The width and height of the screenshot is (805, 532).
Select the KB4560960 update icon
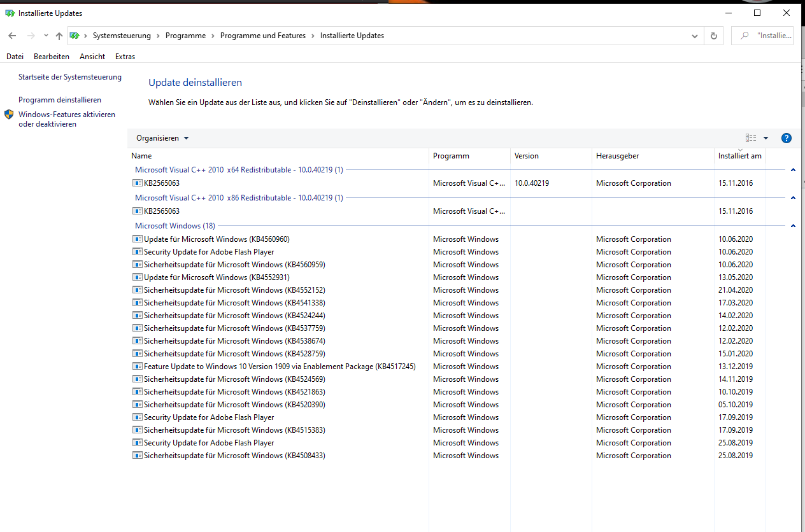[x=137, y=239]
